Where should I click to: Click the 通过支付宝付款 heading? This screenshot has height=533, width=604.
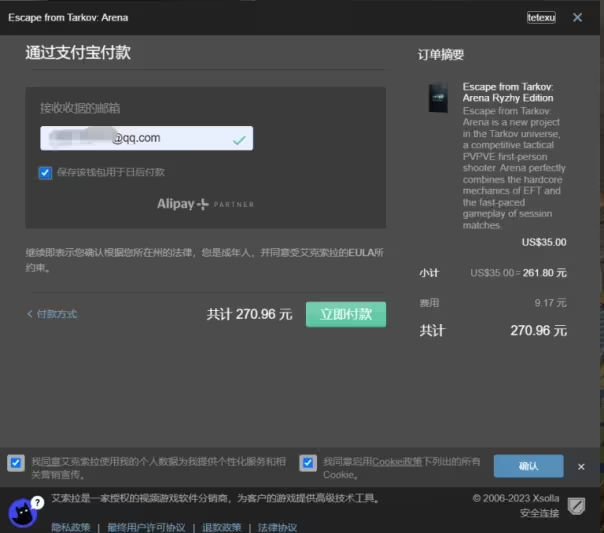pos(78,52)
